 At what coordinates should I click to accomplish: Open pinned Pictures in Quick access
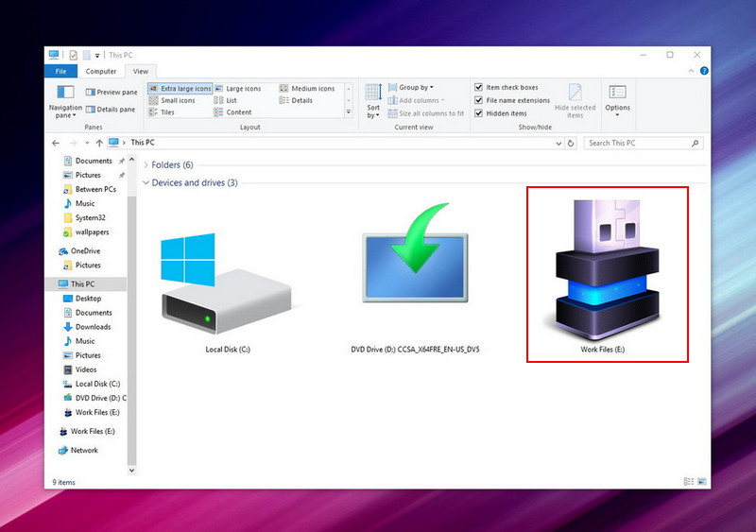pos(88,175)
